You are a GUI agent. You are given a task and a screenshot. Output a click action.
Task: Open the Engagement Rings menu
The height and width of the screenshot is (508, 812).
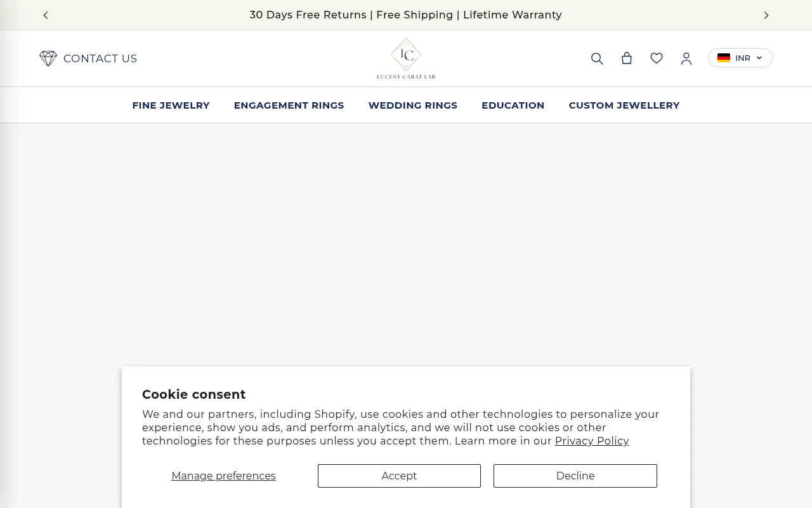point(289,105)
